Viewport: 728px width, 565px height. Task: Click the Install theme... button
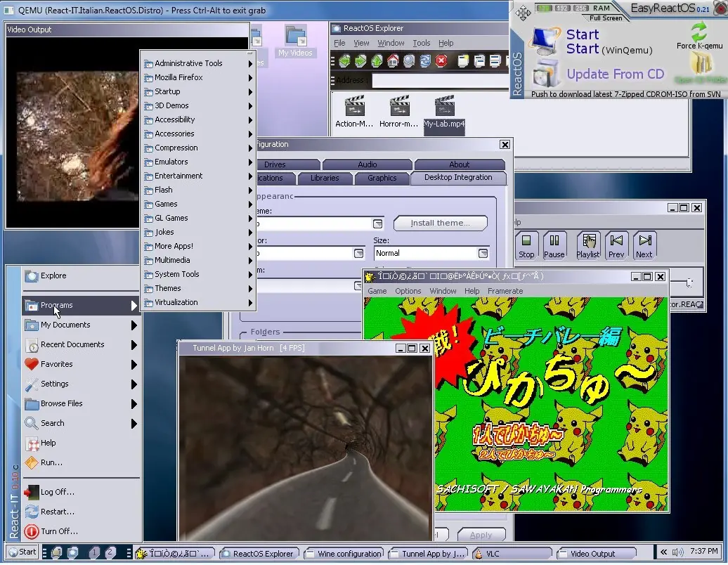tap(440, 223)
